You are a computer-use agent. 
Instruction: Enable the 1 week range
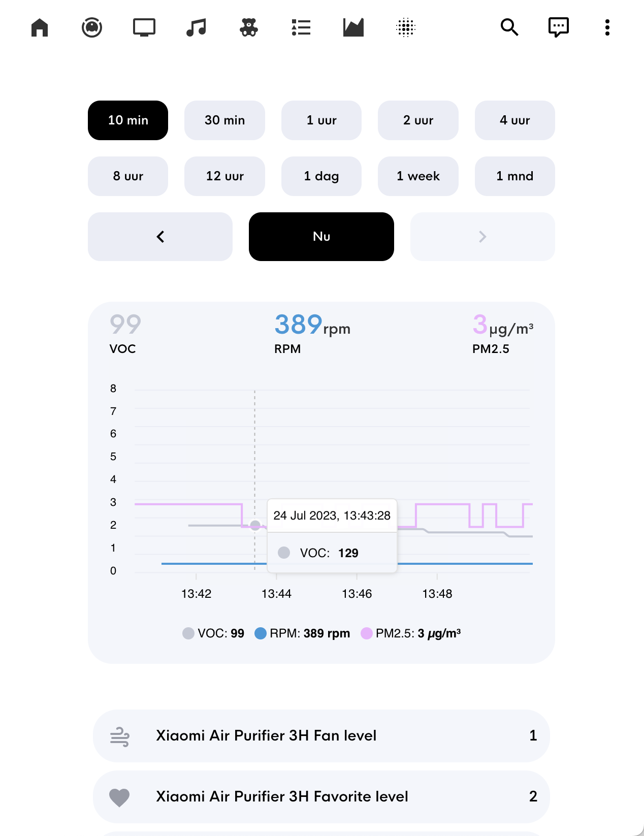click(x=418, y=176)
